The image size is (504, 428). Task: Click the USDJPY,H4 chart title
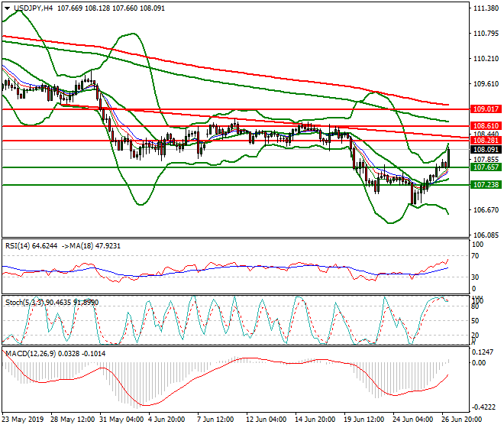(x=33, y=8)
